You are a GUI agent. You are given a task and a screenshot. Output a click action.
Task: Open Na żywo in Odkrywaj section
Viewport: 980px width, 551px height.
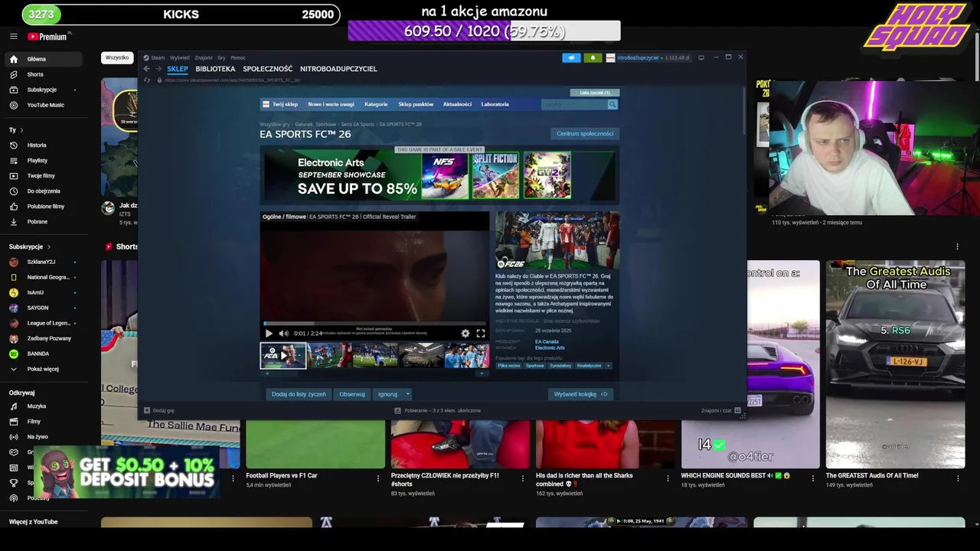point(44,437)
